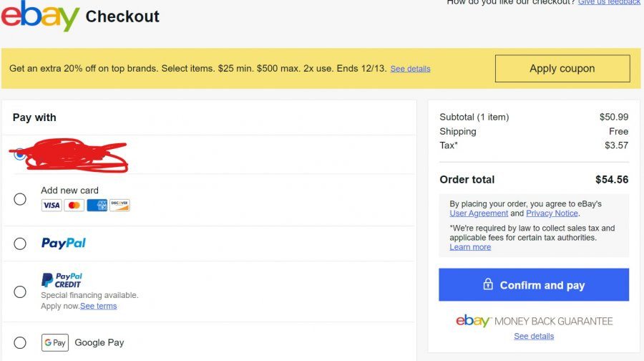Click the lock icon on Confirm and pay

coord(488,284)
